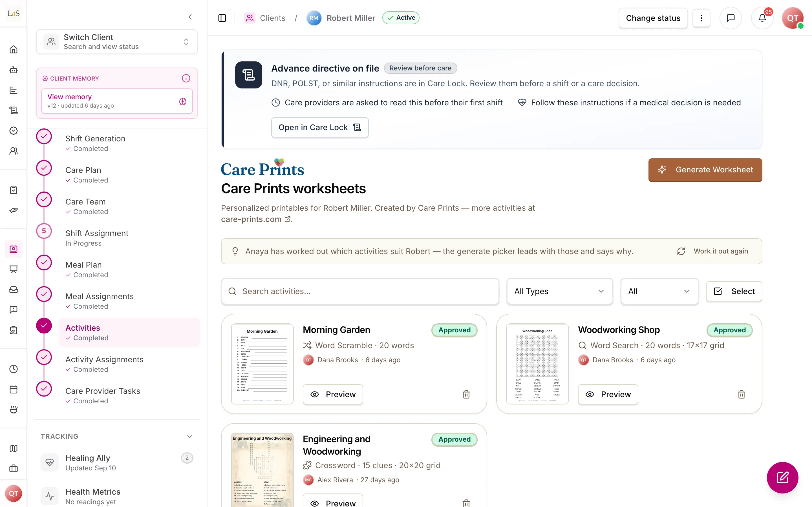Open the notifications bell
812x507 pixels.
click(x=762, y=18)
